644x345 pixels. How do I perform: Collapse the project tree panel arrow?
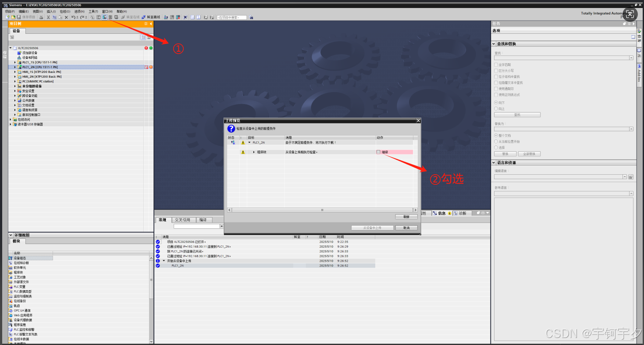click(151, 24)
